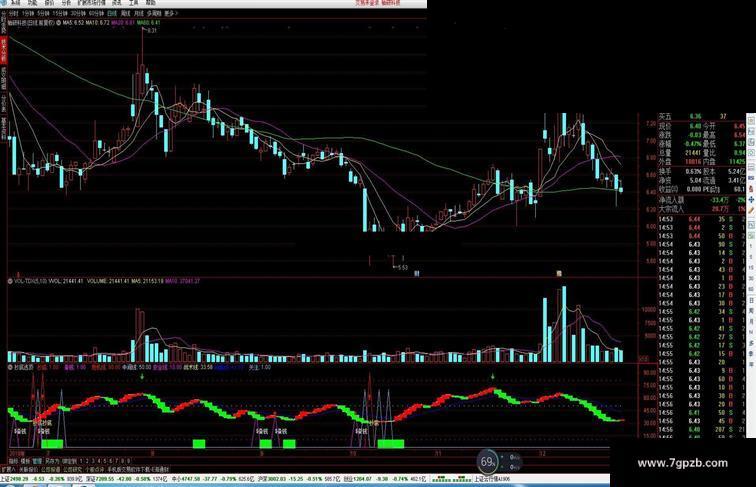
Task: Click the 净流入额 value row
Action: [702, 200]
